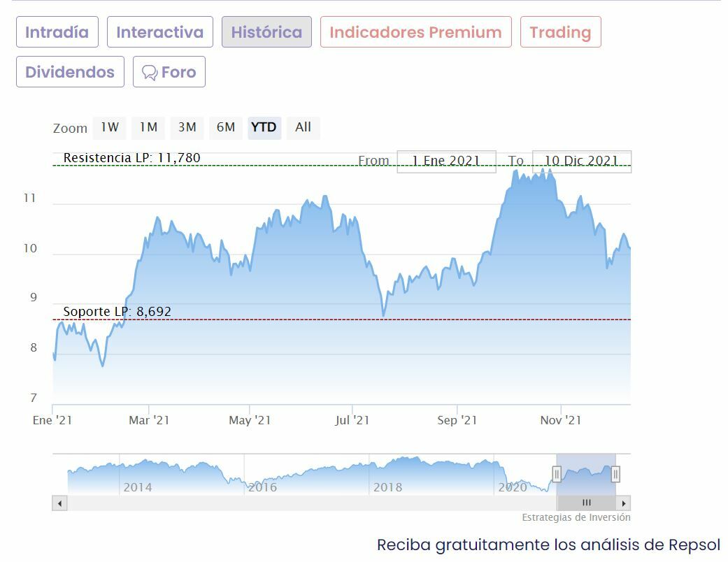This screenshot has height=562, width=728.
Task: Select the Histórica tab
Action: click(x=266, y=32)
